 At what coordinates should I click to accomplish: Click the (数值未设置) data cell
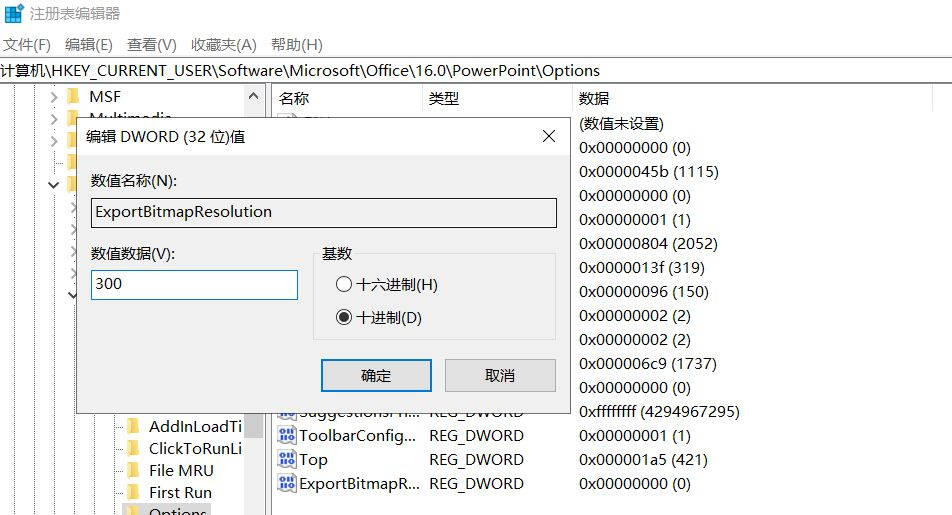[x=621, y=124]
